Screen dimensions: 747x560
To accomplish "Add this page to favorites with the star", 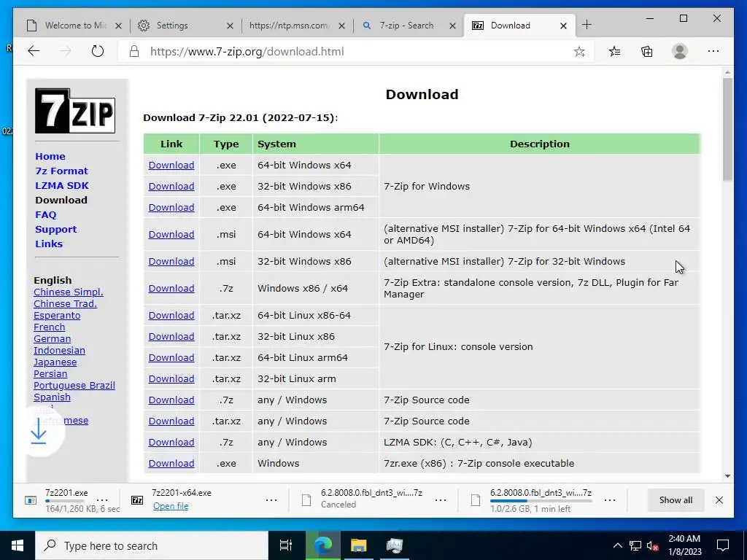I will pos(579,52).
